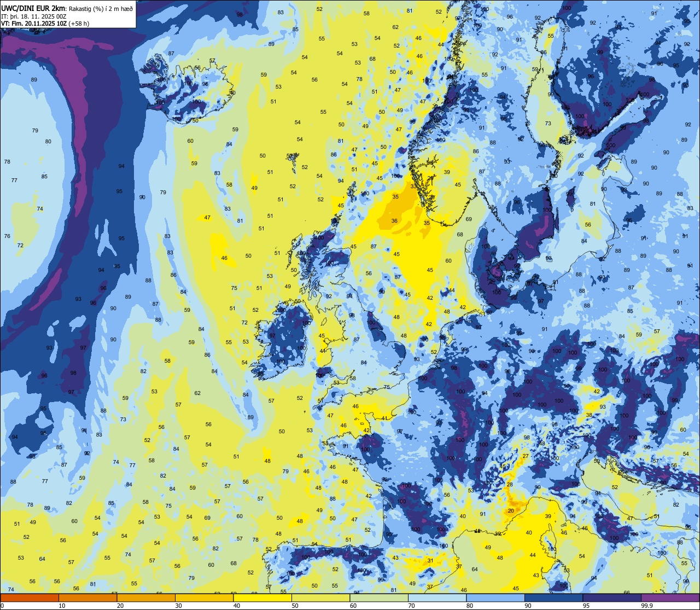Click the orange legend segment between 10 and 20
Viewport: 700px width, 610px height.
point(87,597)
